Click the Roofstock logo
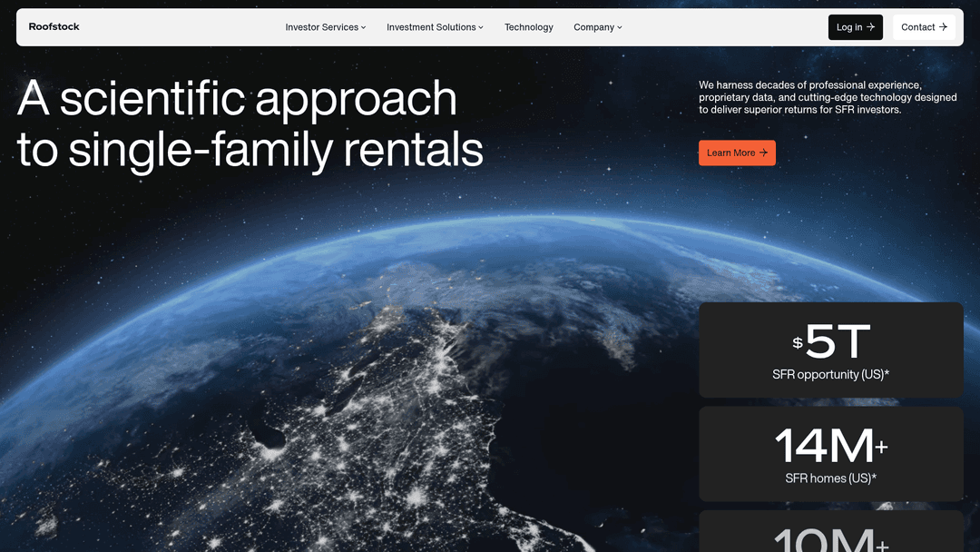Viewport: 980px width, 552px height. (54, 27)
